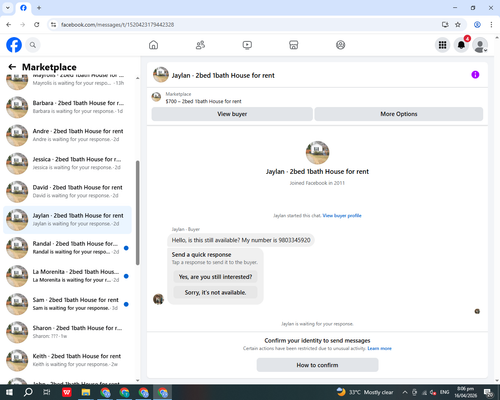This screenshot has width=500, height=400.
Task: Select Jaylan's conversation in list
Action: pyautogui.click(x=67, y=220)
